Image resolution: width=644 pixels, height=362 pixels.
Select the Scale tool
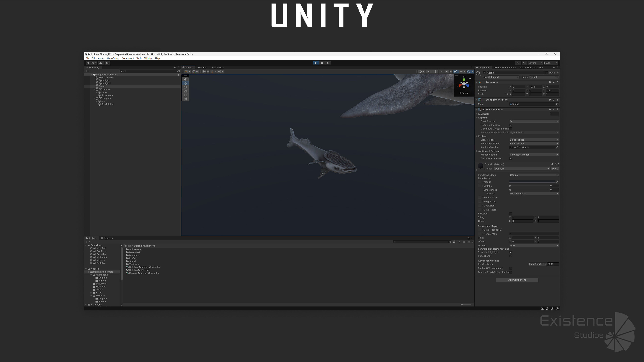point(185,91)
